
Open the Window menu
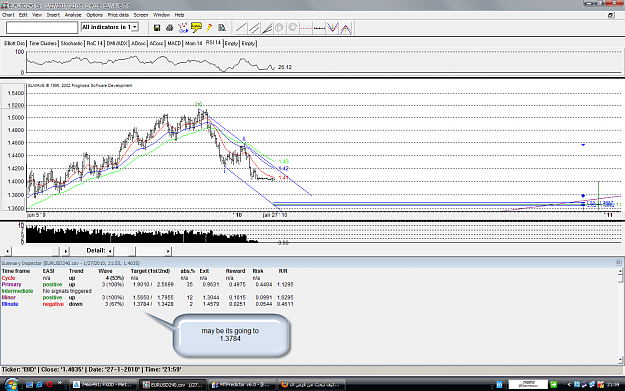tap(161, 15)
